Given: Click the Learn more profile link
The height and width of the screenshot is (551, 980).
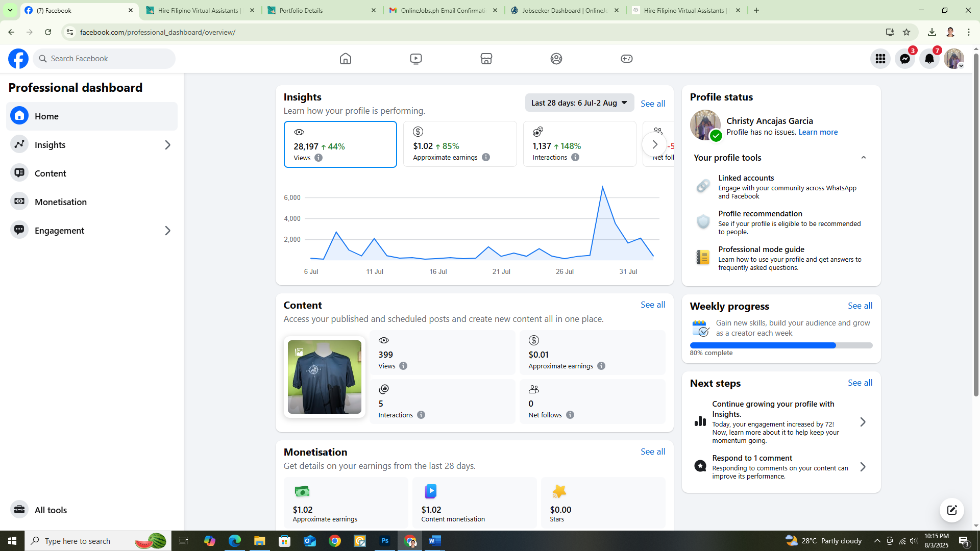Looking at the screenshot, I should tap(818, 132).
